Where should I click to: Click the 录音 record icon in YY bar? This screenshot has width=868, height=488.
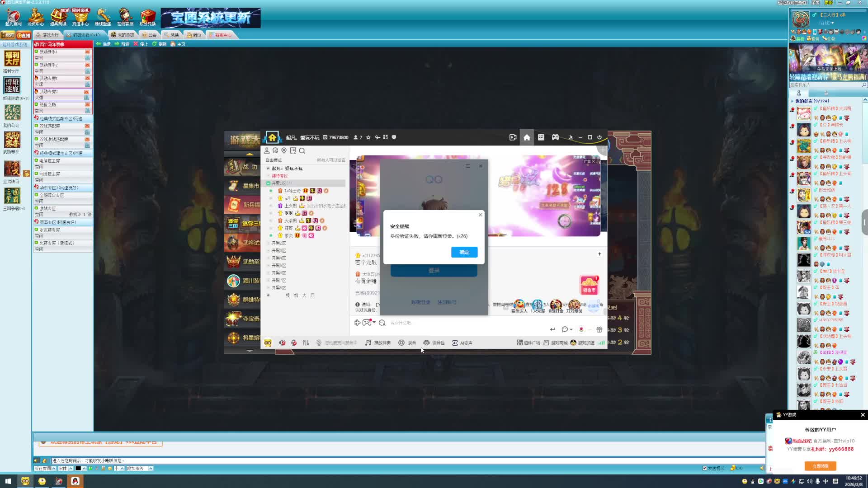(401, 343)
